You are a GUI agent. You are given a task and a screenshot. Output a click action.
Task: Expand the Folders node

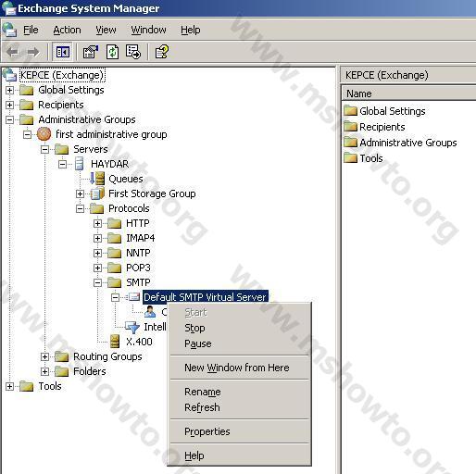pyautogui.click(x=44, y=371)
